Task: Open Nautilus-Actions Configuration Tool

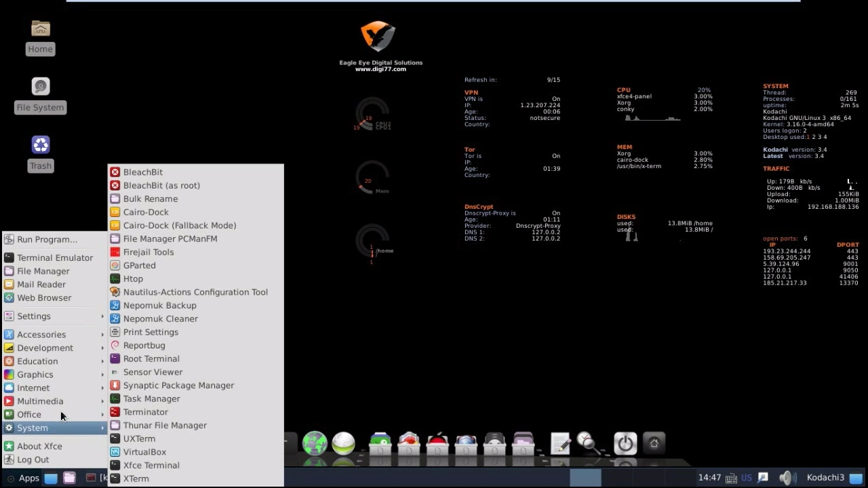Action: 195,292
